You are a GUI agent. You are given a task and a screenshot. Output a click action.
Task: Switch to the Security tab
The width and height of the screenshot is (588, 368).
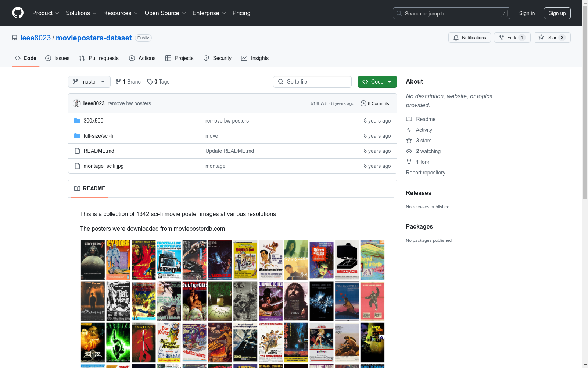218,58
